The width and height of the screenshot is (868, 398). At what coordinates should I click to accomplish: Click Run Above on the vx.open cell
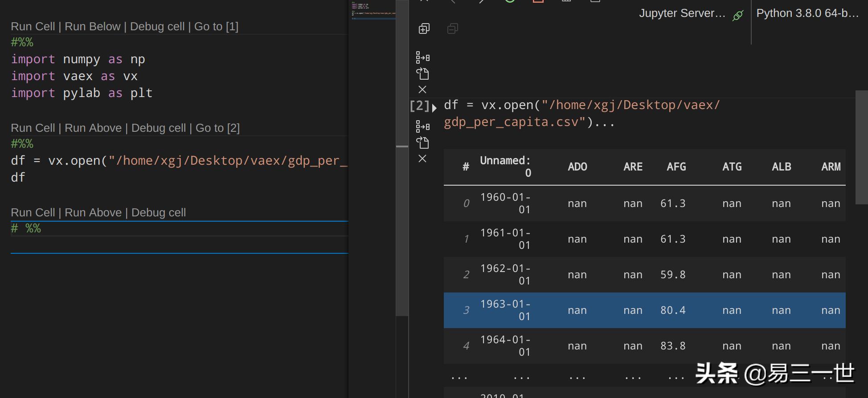click(93, 128)
